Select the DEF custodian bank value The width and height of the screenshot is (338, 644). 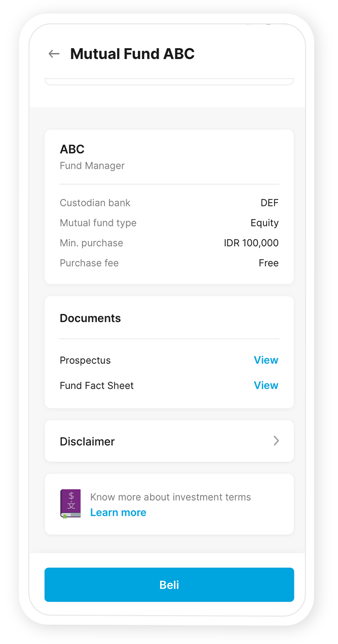point(269,203)
